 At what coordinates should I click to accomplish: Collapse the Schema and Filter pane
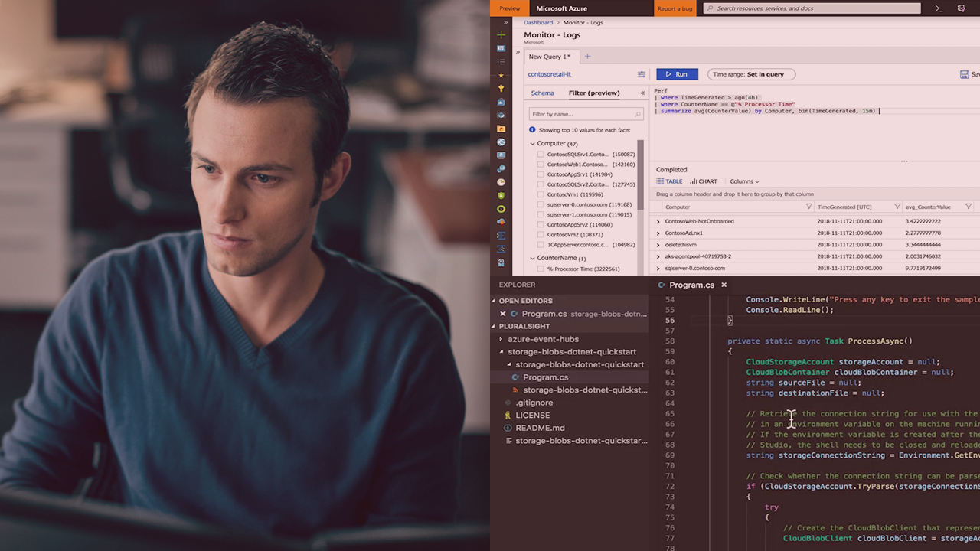(x=642, y=93)
